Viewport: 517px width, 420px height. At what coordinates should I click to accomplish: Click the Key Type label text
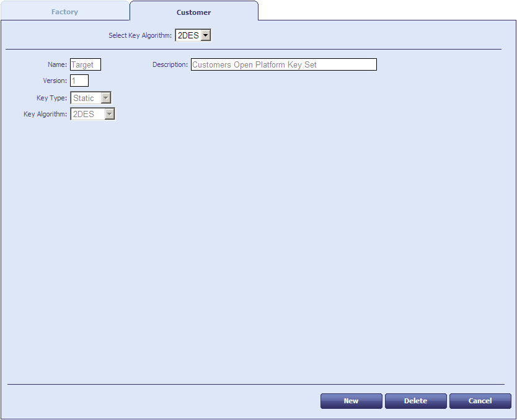(52, 98)
